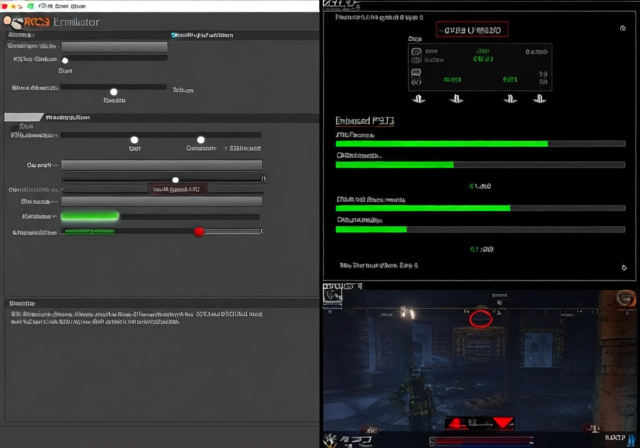Click the red health bar at the game's bottom
This screenshot has width=640, height=448.
click(x=484, y=441)
